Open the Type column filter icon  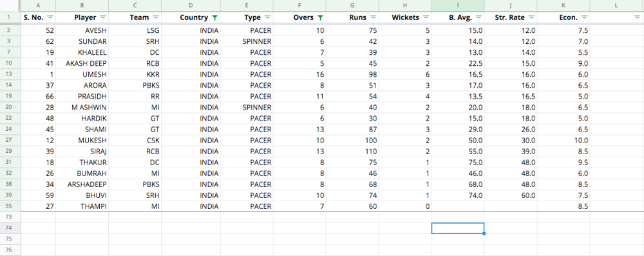(267, 17)
